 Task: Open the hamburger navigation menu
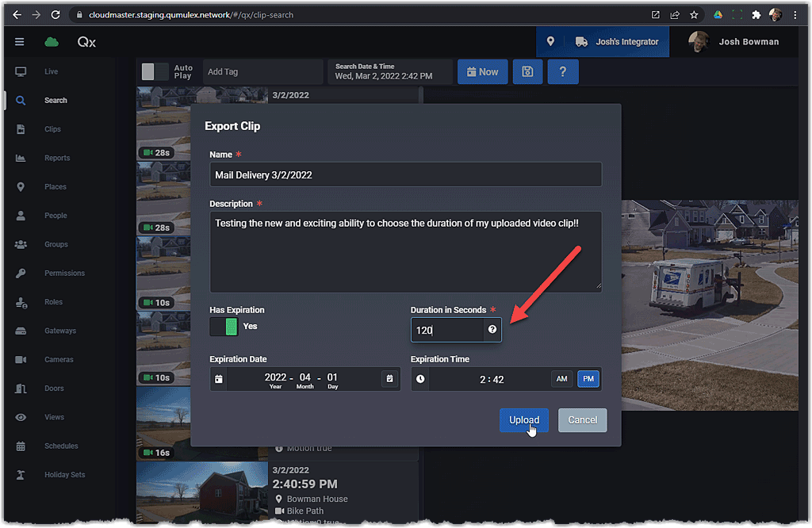(x=20, y=42)
